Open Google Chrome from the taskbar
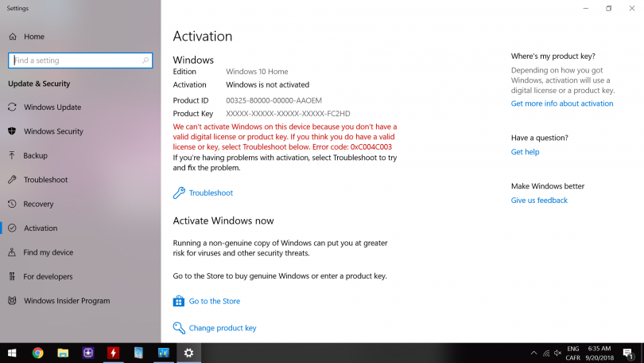 tap(37, 353)
